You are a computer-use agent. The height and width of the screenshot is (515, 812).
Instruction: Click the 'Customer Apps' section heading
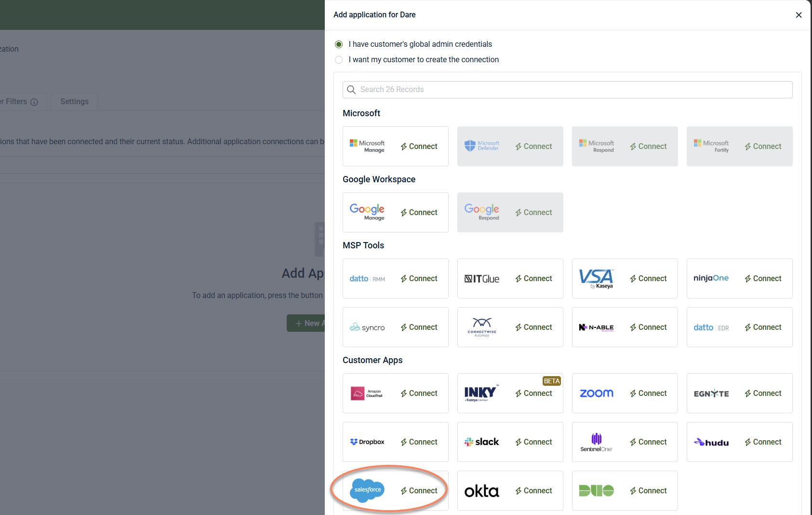point(373,360)
